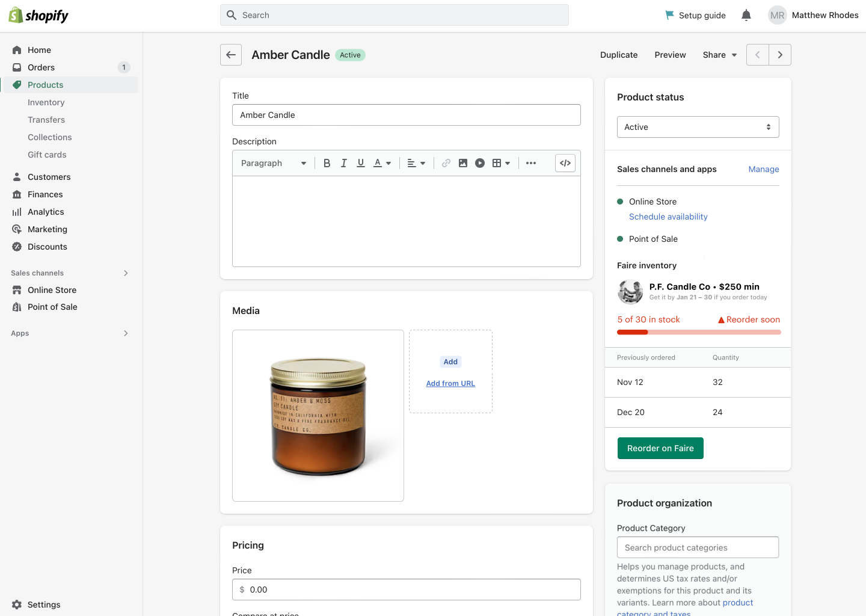866x616 pixels.
Task: Apply italic formatting in the description toolbar
Action: [x=343, y=162]
